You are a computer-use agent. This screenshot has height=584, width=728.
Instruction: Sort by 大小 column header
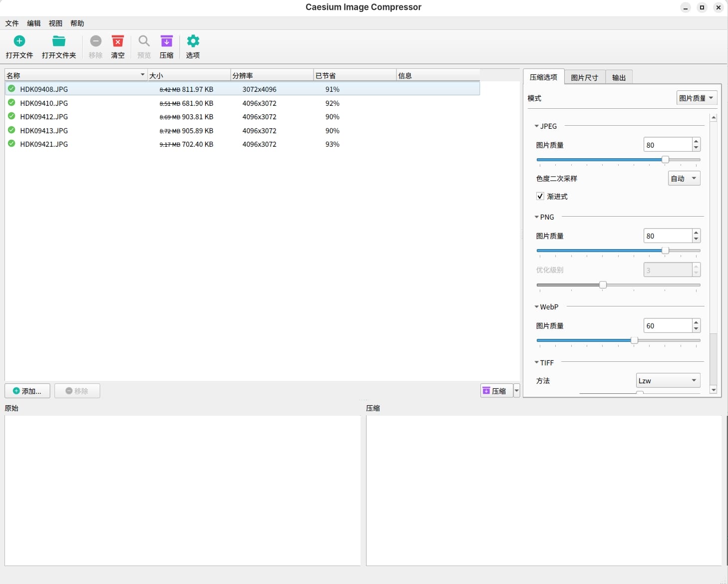pyautogui.click(x=189, y=75)
